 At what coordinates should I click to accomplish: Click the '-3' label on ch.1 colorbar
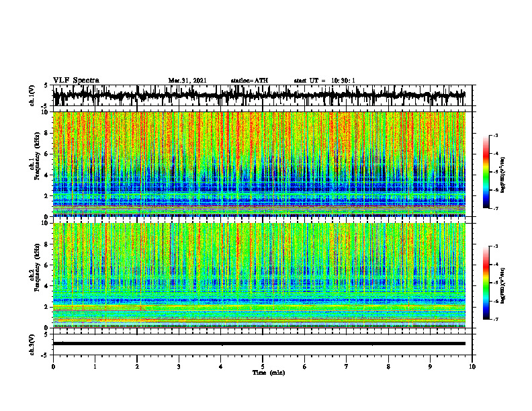496,136
